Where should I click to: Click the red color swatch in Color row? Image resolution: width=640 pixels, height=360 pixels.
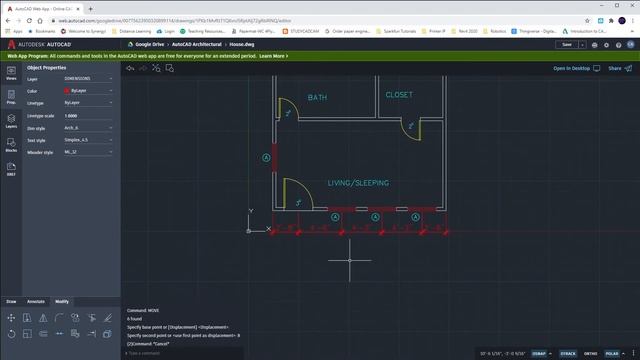[x=67, y=91]
